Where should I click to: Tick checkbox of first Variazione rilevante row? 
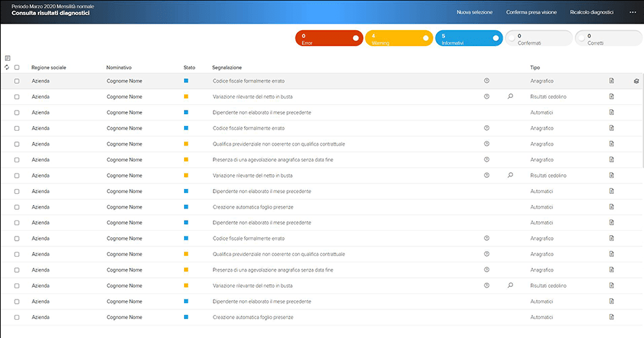tap(17, 97)
